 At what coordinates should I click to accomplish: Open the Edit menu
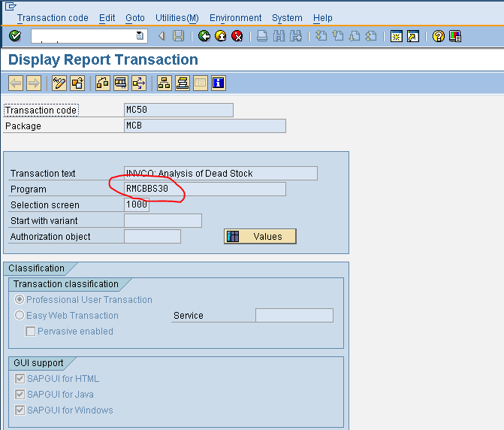click(107, 18)
